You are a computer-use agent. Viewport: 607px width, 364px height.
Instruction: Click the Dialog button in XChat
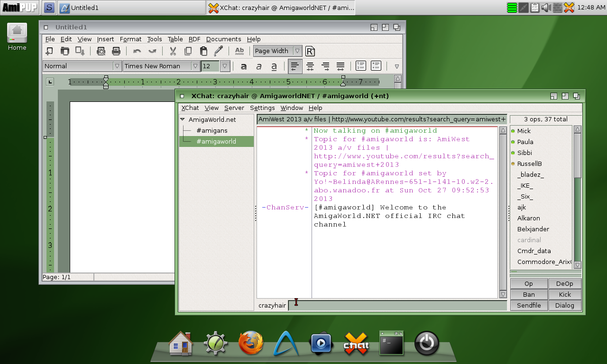[x=565, y=306]
